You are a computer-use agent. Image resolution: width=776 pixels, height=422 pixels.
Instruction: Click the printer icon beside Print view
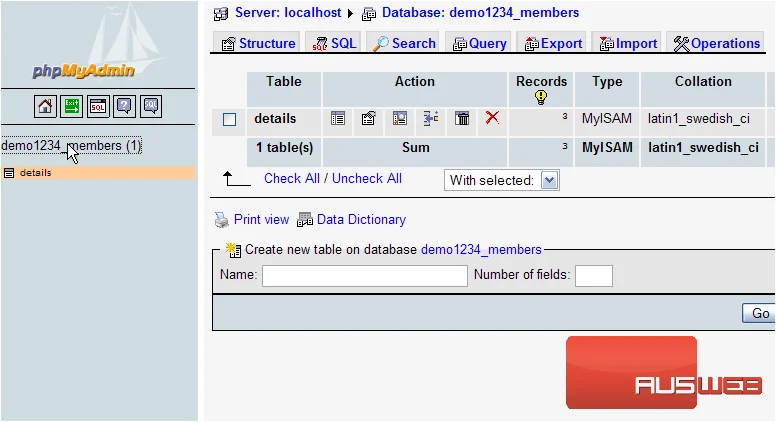click(x=221, y=220)
